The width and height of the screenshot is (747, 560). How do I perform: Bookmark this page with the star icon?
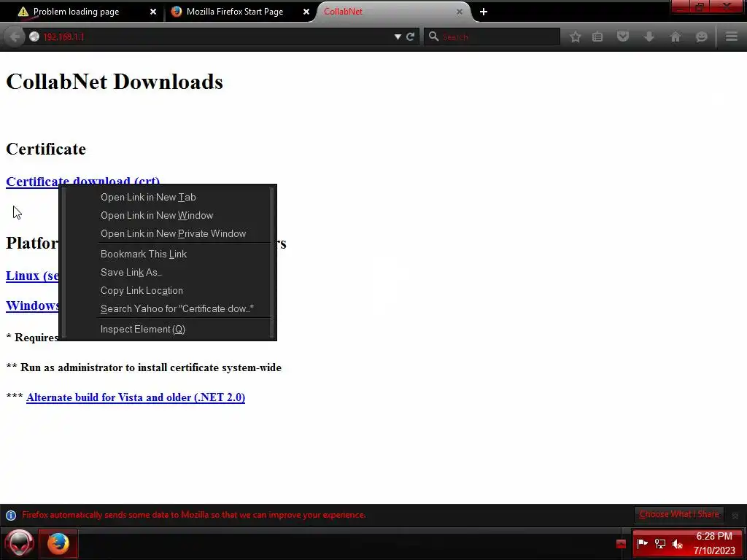575,36
